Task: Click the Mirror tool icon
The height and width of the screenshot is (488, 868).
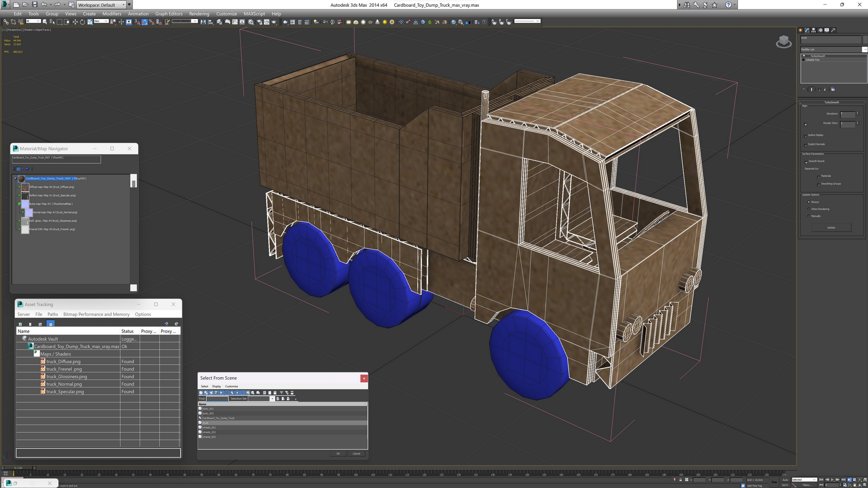Action: pyautogui.click(x=203, y=22)
